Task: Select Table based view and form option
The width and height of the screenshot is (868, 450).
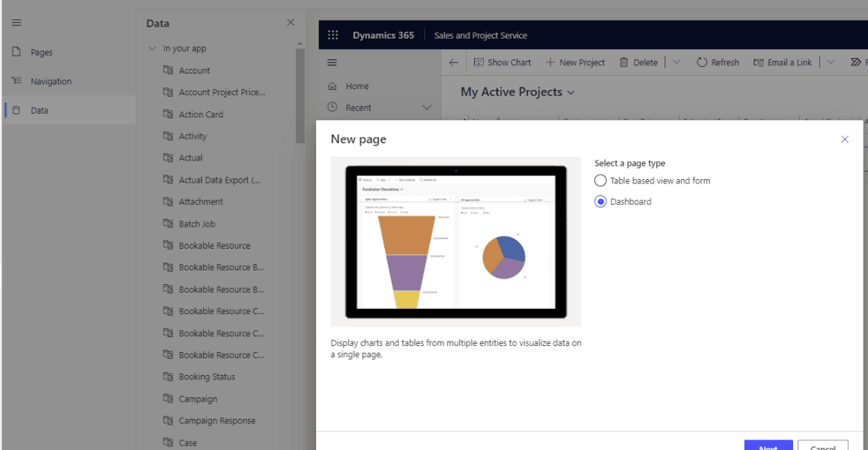Action: point(652,180)
